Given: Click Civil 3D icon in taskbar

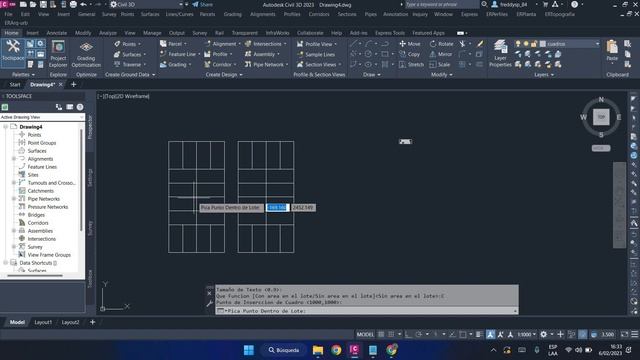Looking at the screenshot, I should click(x=354, y=350).
